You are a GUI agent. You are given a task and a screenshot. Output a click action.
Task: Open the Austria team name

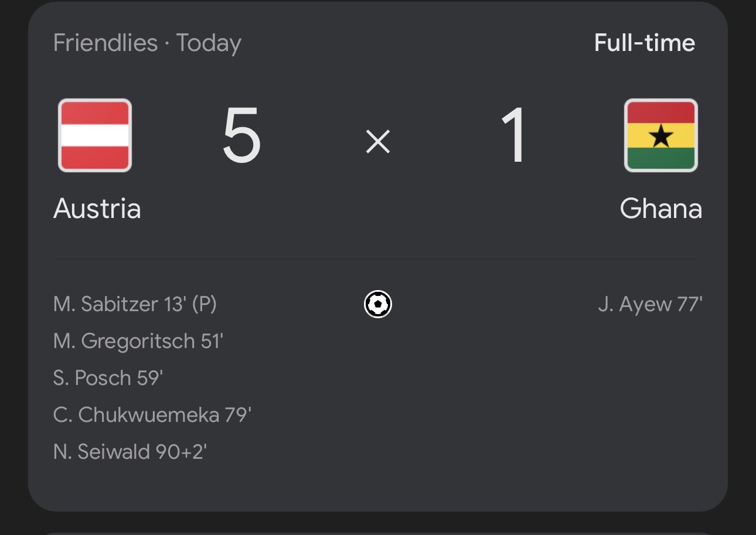click(x=97, y=209)
